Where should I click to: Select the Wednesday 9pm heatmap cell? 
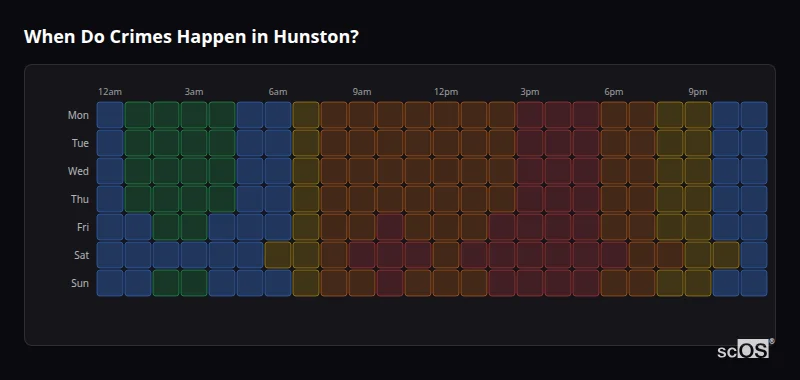[x=698, y=171]
